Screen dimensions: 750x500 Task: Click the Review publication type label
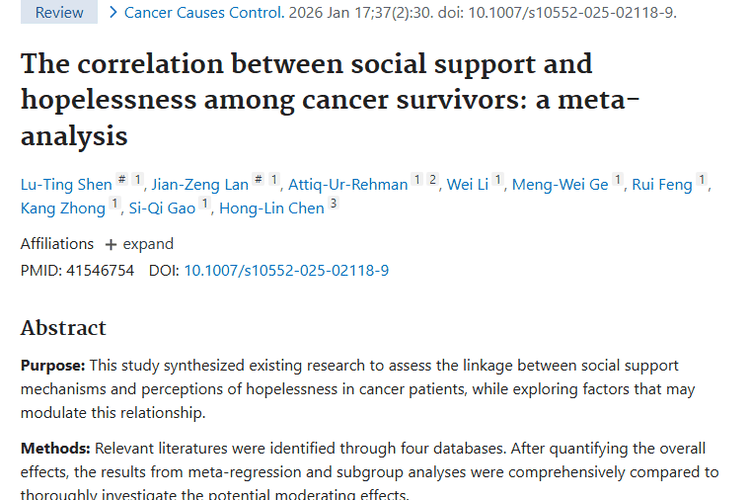(59, 13)
